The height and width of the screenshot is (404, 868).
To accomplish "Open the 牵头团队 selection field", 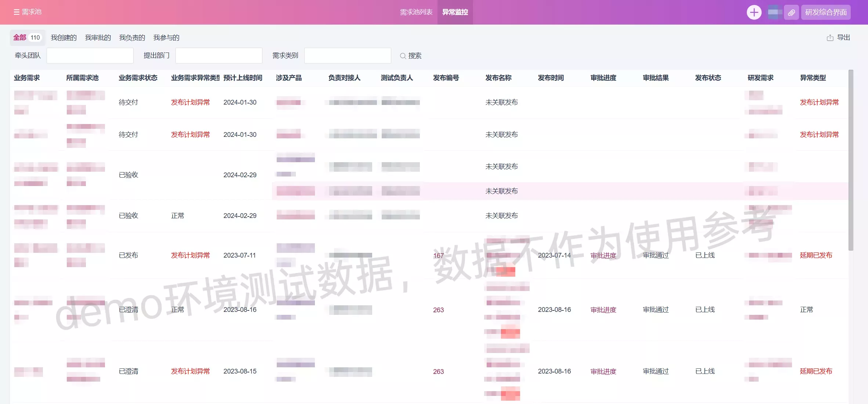I will point(90,55).
